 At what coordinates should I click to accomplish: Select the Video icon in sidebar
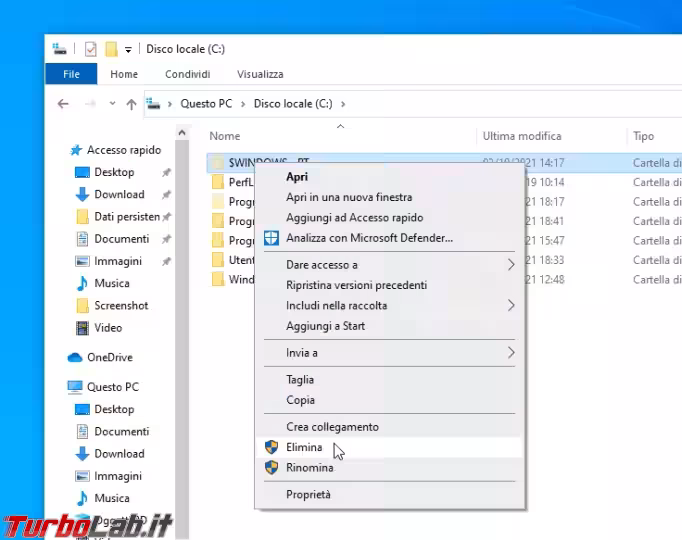point(83,328)
